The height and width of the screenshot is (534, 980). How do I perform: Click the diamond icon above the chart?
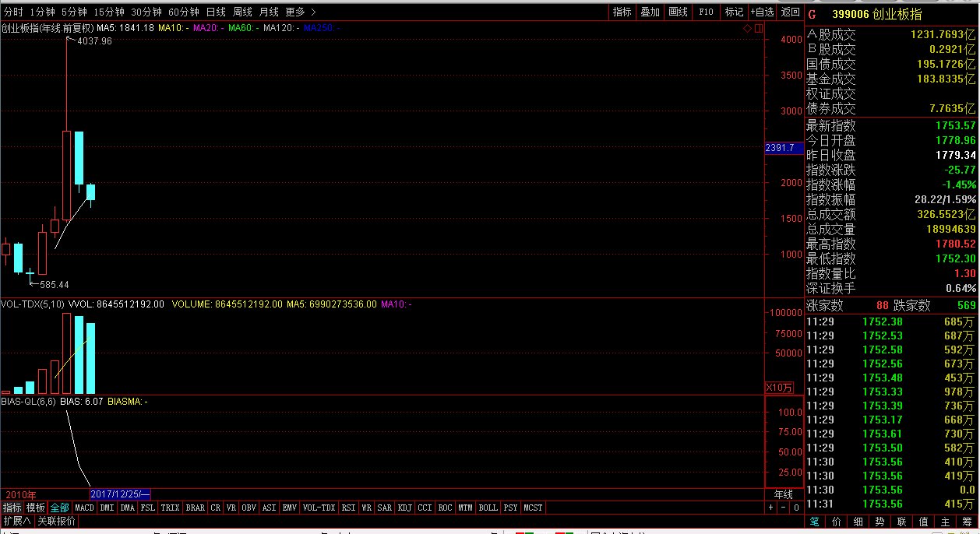[747, 29]
